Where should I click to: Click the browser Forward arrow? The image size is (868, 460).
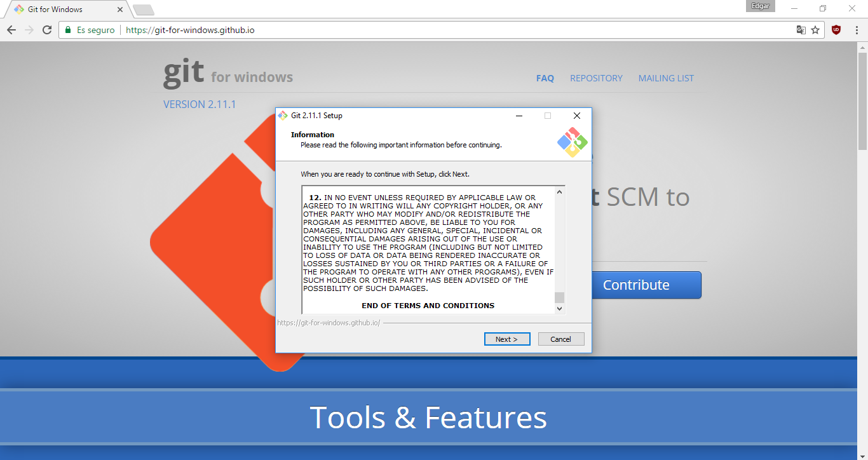tap(29, 30)
